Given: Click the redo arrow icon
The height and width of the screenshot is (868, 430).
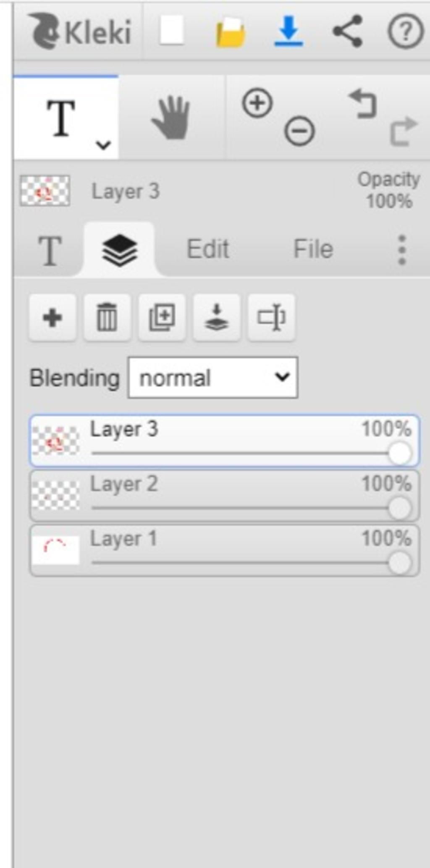Looking at the screenshot, I should (x=404, y=131).
